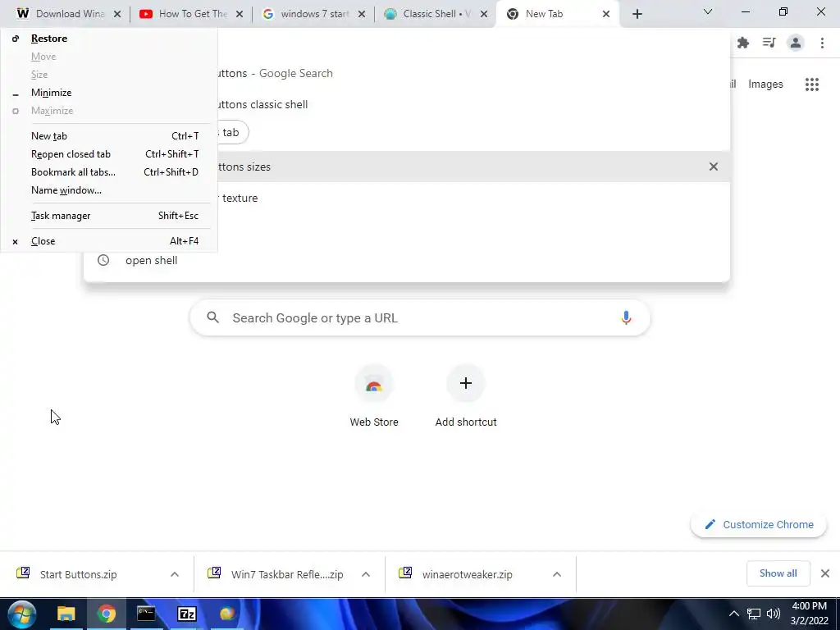Choose Close in the window menu
This screenshot has height=630, width=840.
(109, 241)
